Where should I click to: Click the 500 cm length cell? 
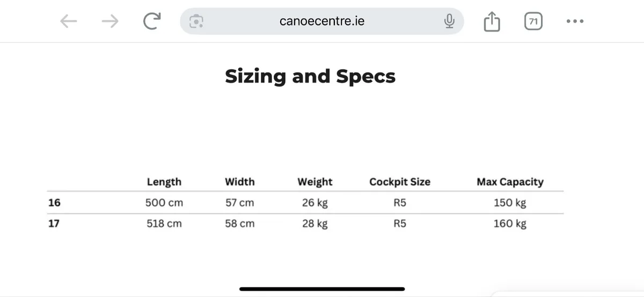pyautogui.click(x=164, y=203)
